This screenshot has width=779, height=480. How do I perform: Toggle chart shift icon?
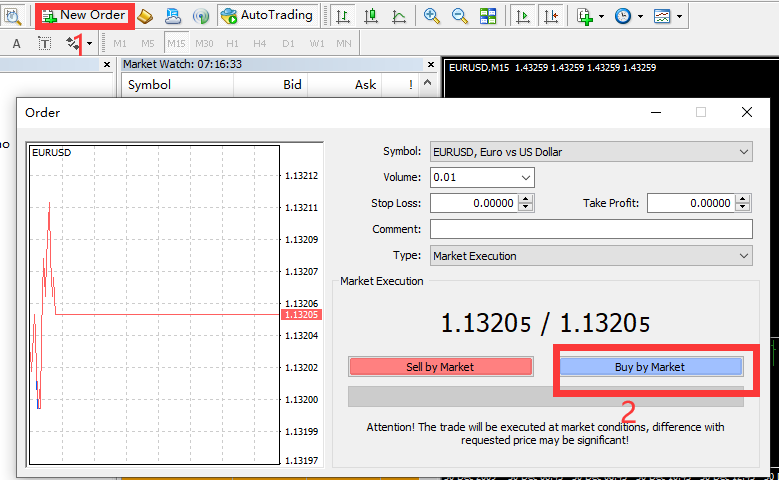point(550,16)
